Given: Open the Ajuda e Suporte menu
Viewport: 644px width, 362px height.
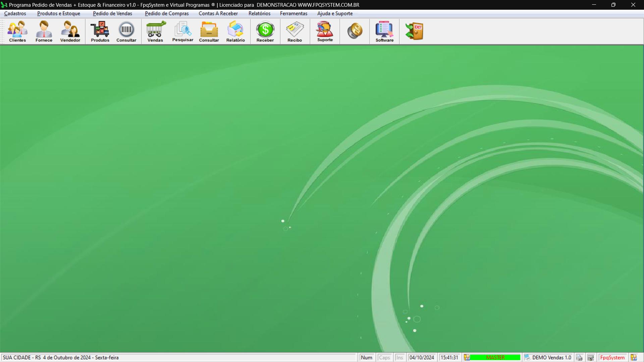Looking at the screenshot, I should coord(335,13).
